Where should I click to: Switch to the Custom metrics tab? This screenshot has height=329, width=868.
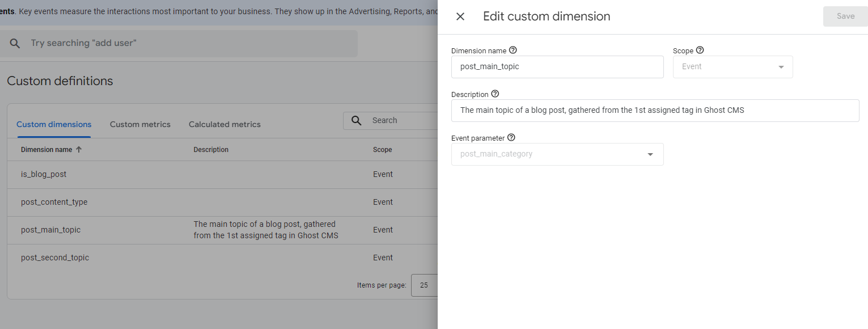coord(140,124)
